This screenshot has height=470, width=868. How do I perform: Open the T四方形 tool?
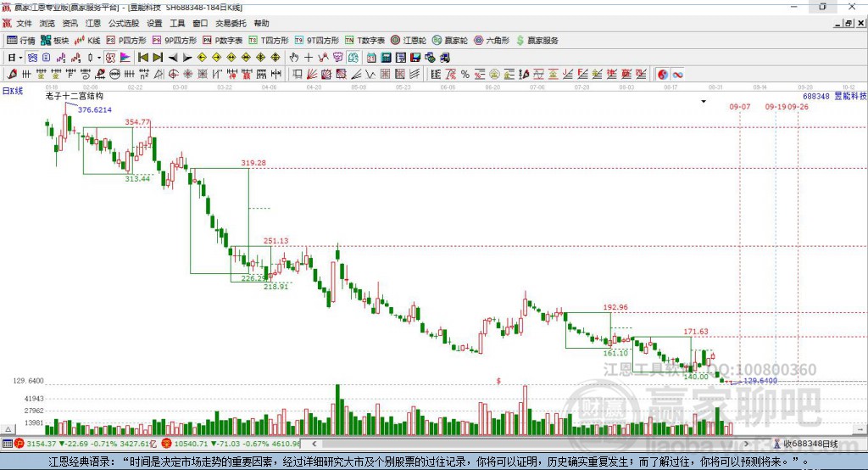(269, 41)
